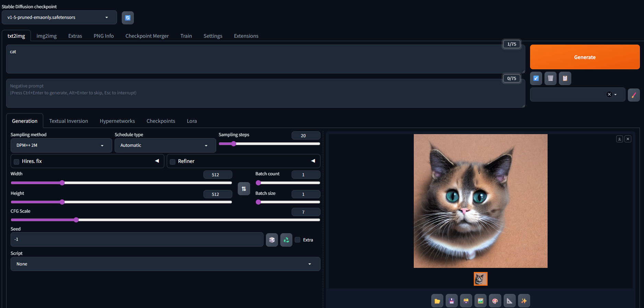Apply selected styles using the clipboard icon
The width and height of the screenshot is (644, 308).
point(565,78)
